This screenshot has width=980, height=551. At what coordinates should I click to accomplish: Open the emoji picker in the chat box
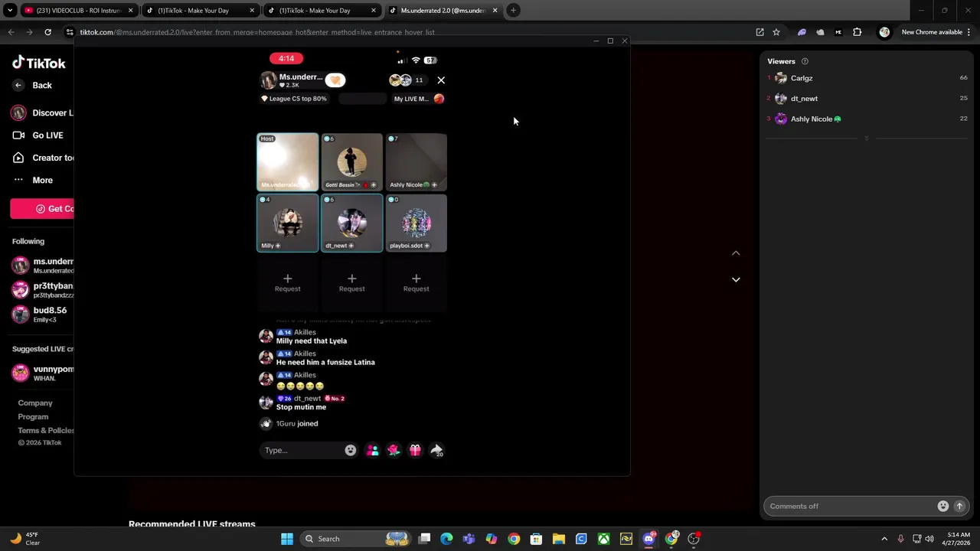tap(351, 451)
